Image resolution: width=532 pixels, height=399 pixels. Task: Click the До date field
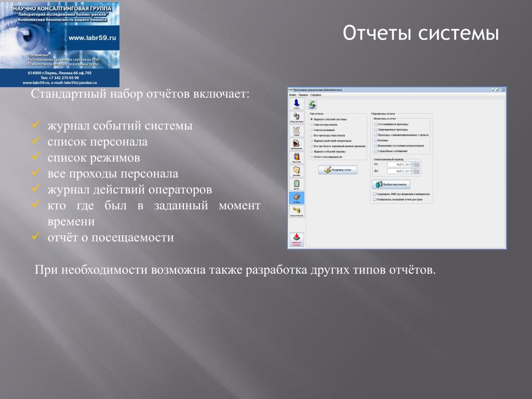click(x=399, y=171)
